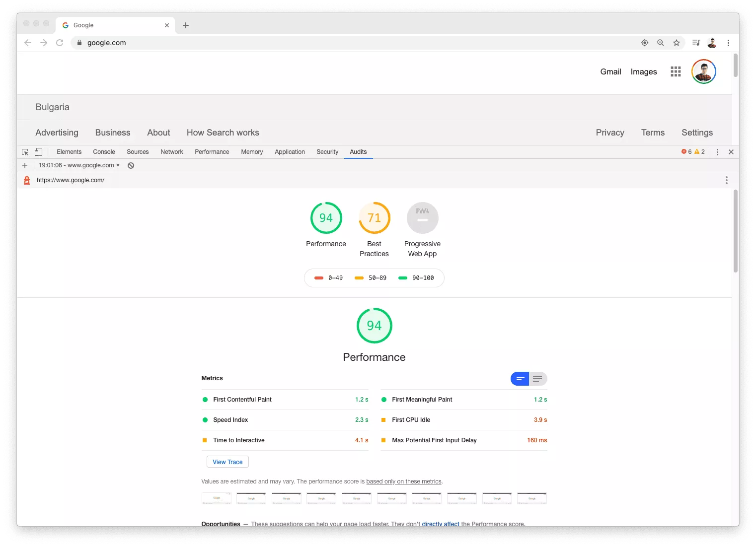The height and width of the screenshot is (547, 756).
Task: Select the Audits tab
Action: [358, 152]
